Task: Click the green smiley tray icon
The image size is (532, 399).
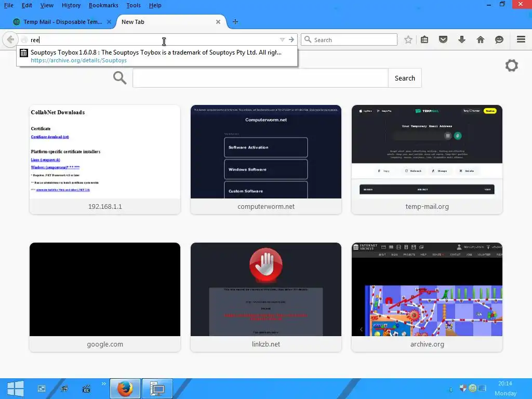Action: 472,388
